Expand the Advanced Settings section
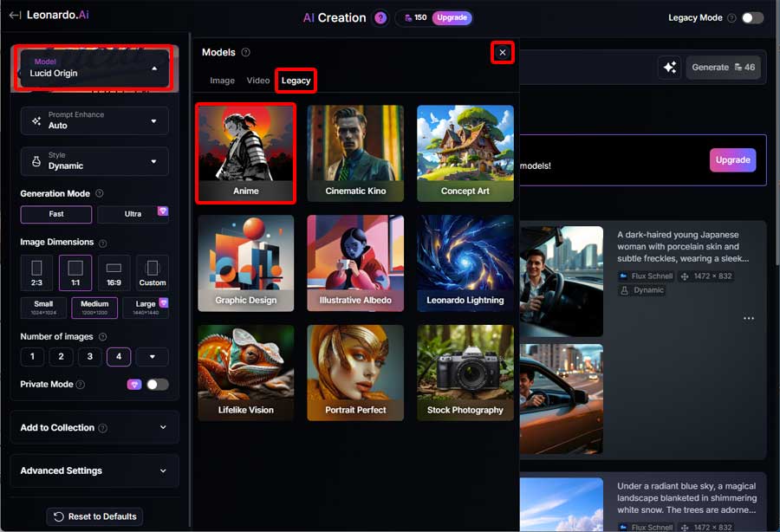 pos(94,470)
